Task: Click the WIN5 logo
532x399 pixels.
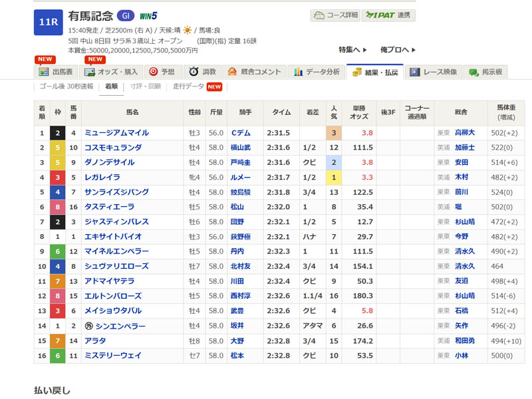Action: tap(148, 16)
